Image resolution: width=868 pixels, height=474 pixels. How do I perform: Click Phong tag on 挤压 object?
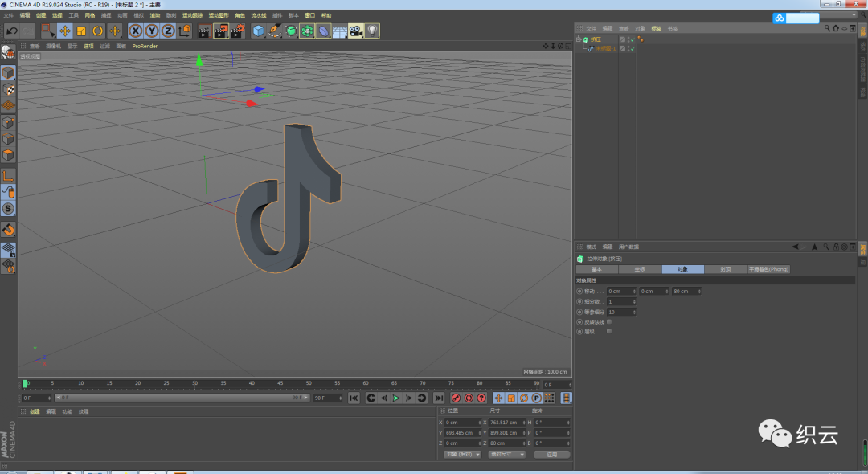(x=641, y=39)
